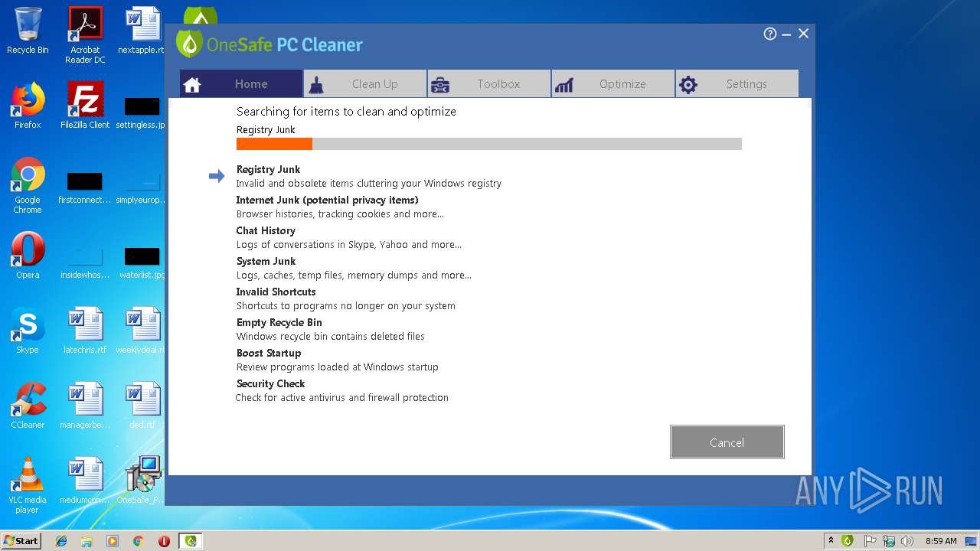This screenshot has width=980, height=551.
Task: Select the Registry Junk heading in the list
Action: [268, 169]
